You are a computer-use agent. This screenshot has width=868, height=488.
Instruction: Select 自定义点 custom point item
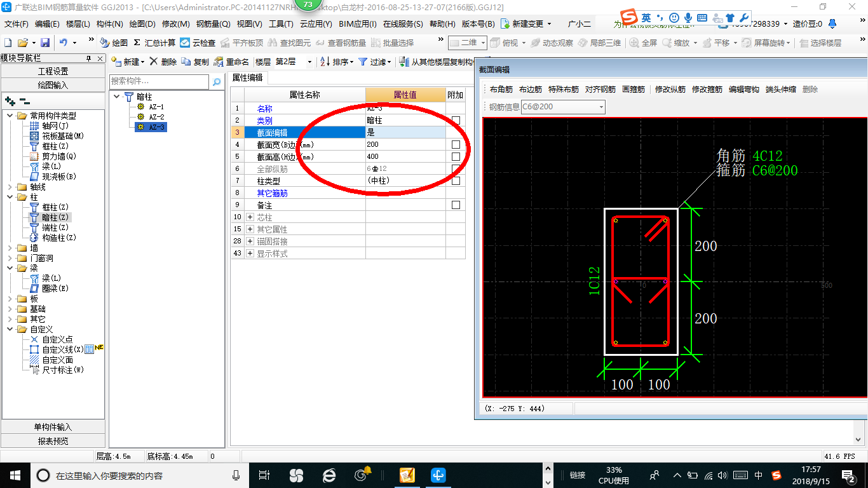(x=51, y=339)
